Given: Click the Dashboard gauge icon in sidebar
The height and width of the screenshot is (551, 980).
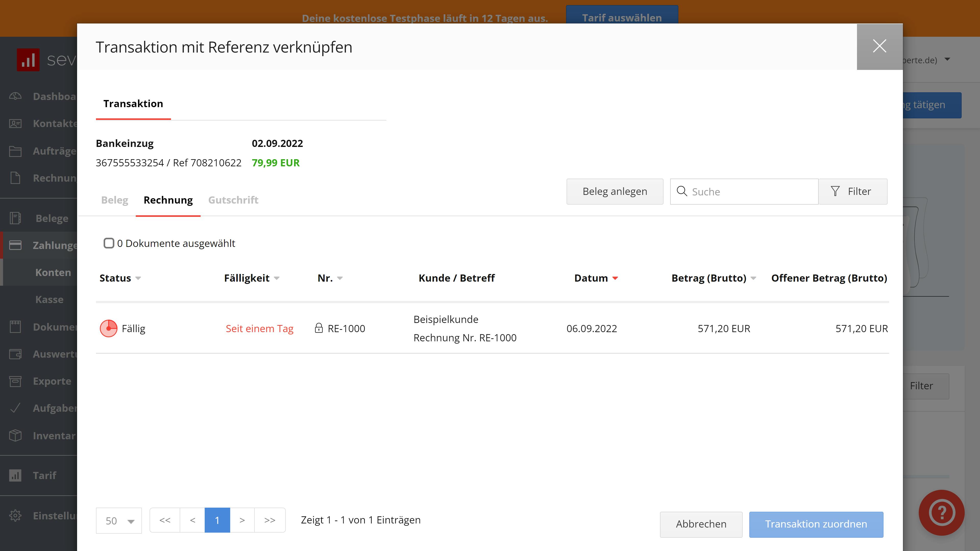Looking at the screenshot, I should pyautogui.click(x=15, y=96).
